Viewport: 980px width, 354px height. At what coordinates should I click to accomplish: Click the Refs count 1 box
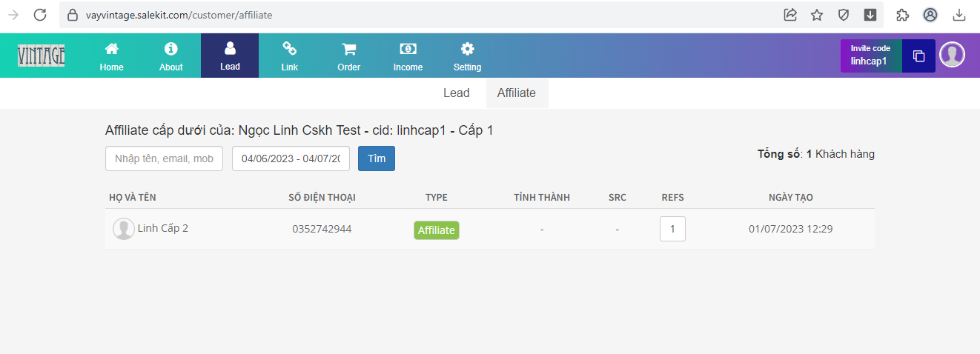pyautogui.click(x=672, y=229)
